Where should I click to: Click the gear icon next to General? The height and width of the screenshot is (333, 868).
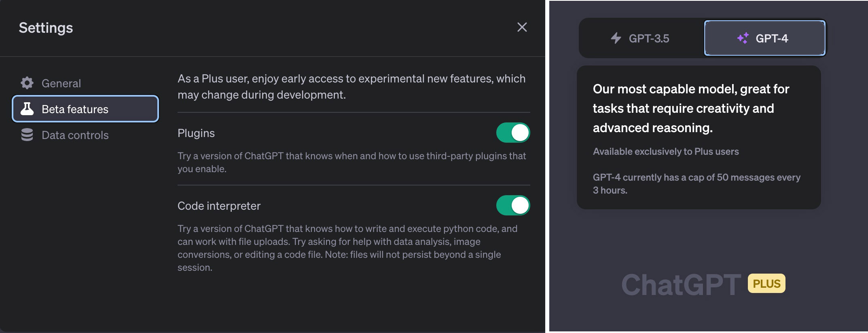tap(27, 83)
